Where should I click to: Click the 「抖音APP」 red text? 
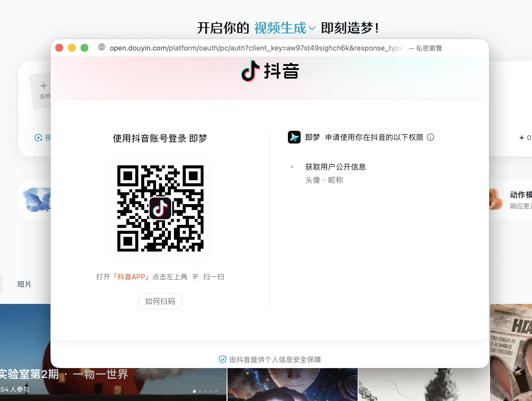click(x=131, y=277)
